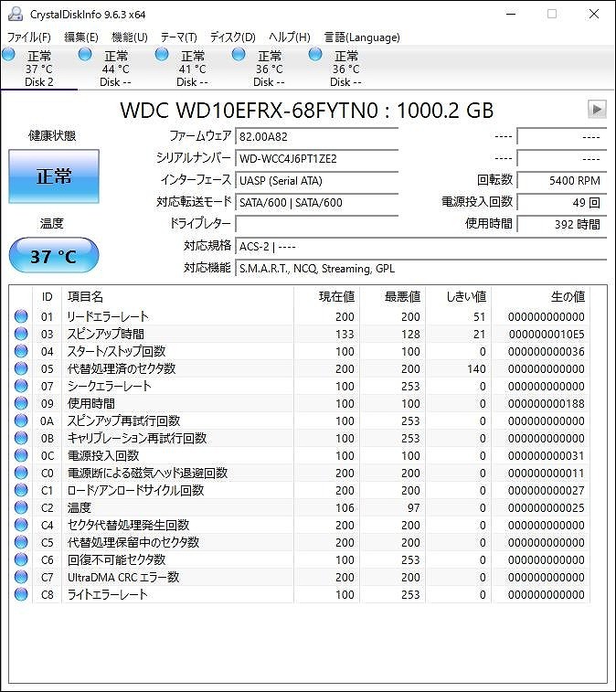The image size is (616, 692).
Task: Open the 言語(Language) menu
Action: (x=362, y=37)
